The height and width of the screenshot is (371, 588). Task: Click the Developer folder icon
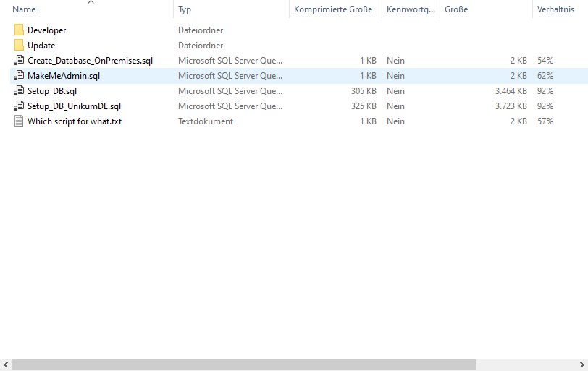[19, 30]
